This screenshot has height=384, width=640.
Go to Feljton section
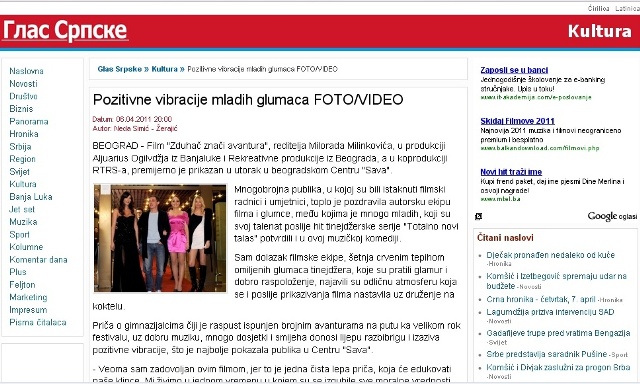pyautogui.click(x=22, y=285)
